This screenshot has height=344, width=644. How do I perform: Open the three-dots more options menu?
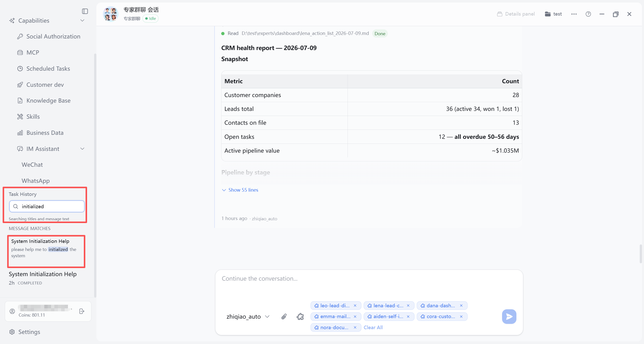coord(574,14)
